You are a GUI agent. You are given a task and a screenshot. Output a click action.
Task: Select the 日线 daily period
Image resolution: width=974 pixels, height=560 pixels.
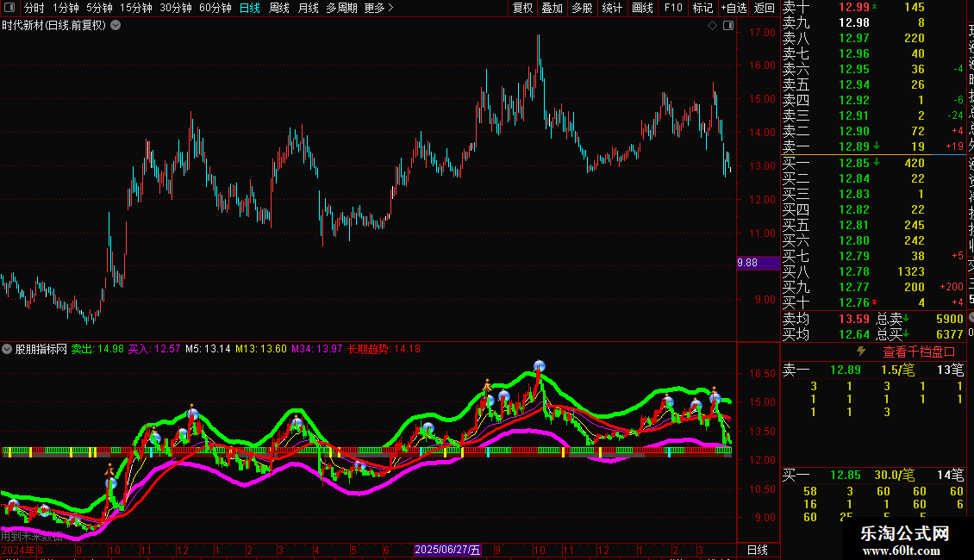(250, 8)
